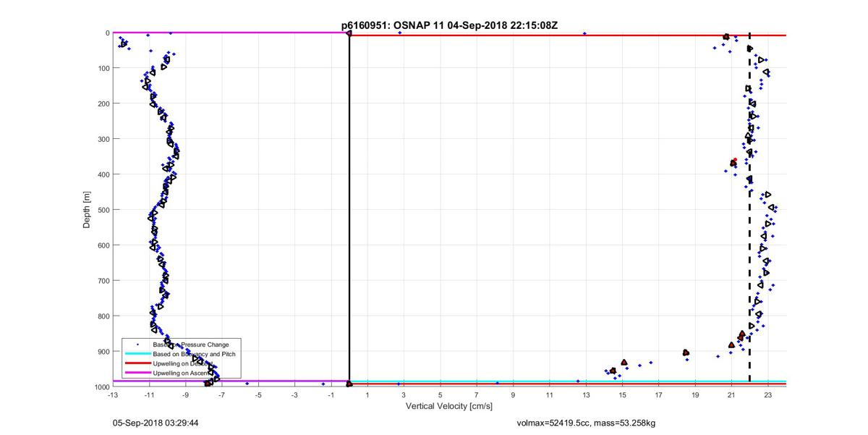Click positive x-axis tick label "11"
Viewport: 868px width, 435px height.
549,395
